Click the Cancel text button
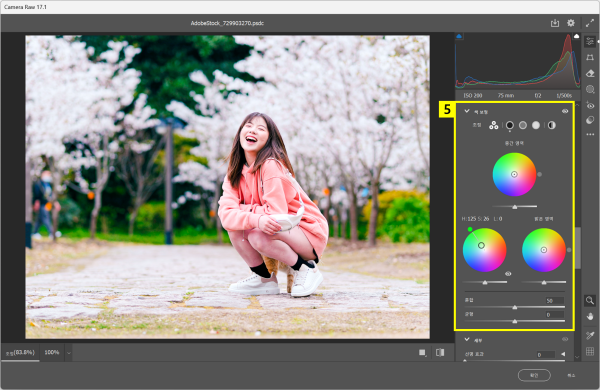Image resolution: width=600 pixels, height=390 pixels. point(571,375)
